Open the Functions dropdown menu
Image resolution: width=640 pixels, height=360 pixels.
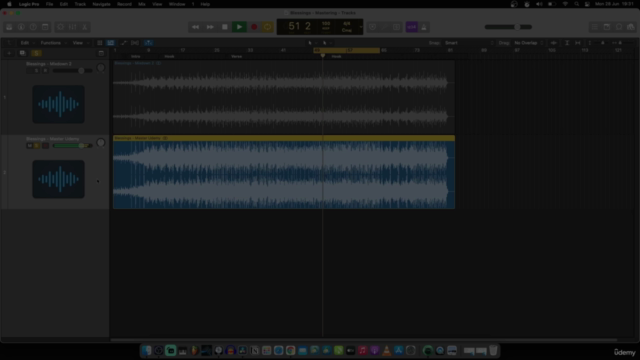(x=53, y=43)
